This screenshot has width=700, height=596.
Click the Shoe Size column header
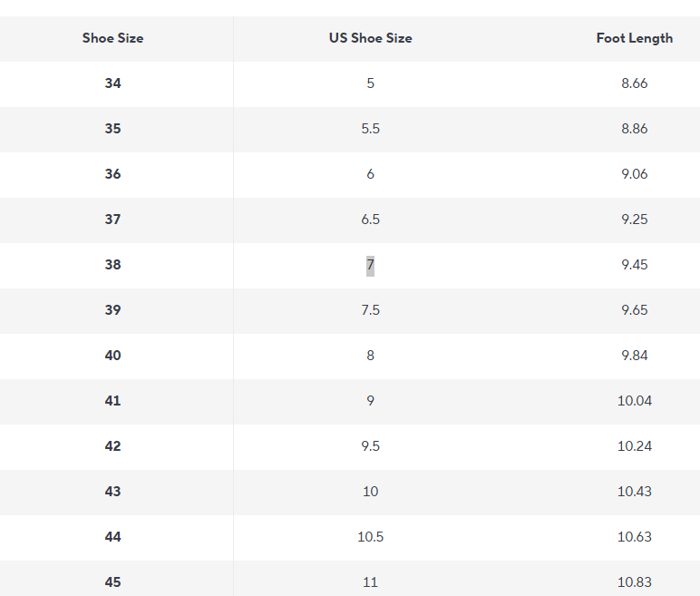click(112, 38)
